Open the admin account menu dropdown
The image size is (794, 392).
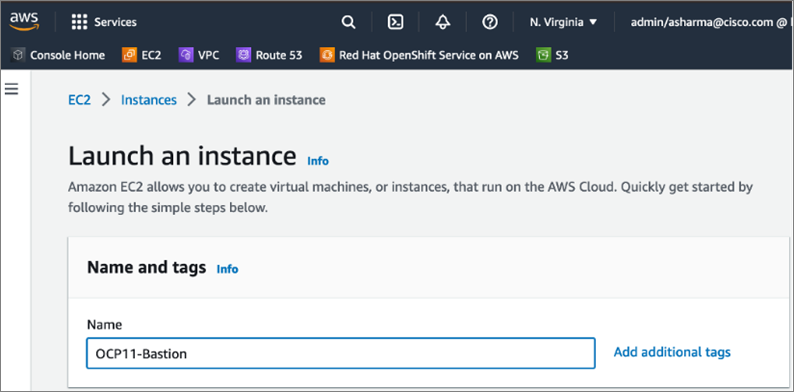711,22
